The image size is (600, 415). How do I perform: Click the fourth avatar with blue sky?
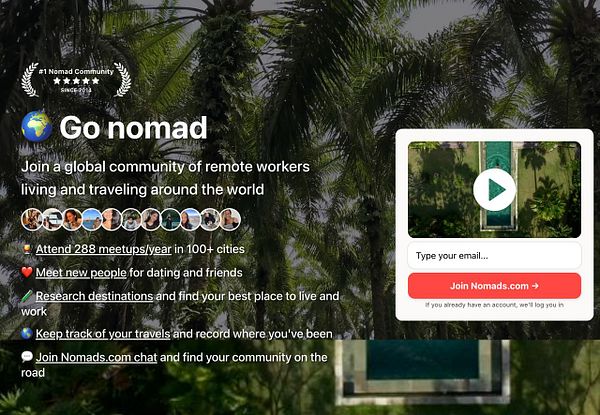click(x=92, y=220)
